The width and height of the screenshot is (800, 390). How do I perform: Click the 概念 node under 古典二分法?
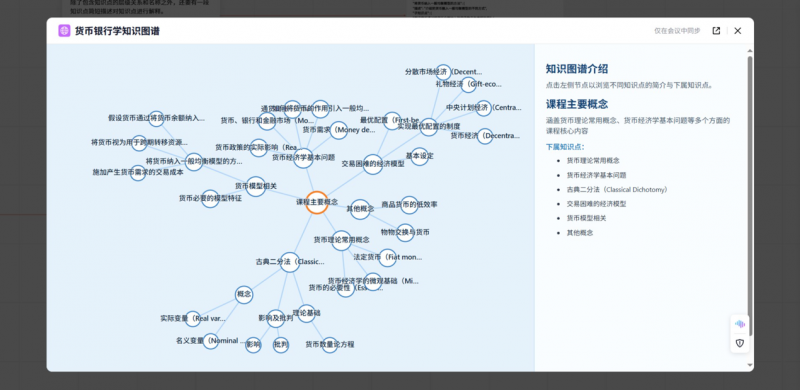pyautogui.click(x=244, y=295)
